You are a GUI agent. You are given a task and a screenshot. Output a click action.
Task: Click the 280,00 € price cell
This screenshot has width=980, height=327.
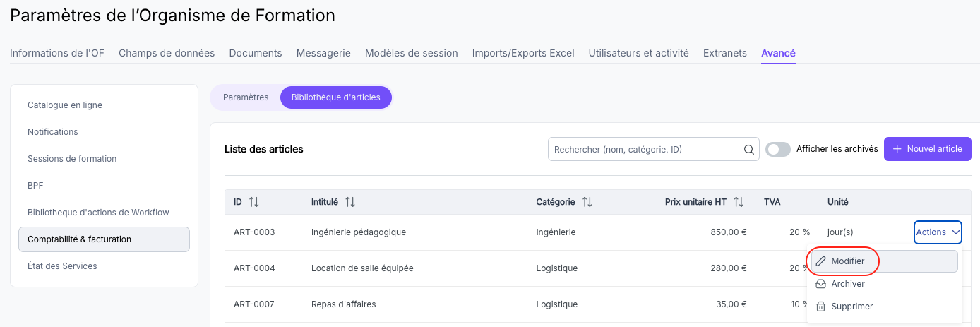pyautogui.click(x=729, y=268)
